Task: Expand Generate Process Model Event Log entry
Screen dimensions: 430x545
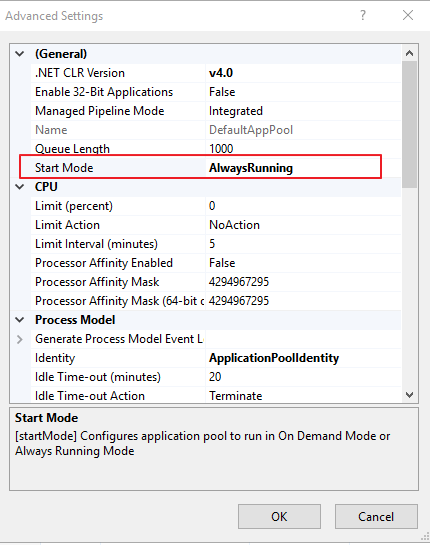Action: pyautogui.click(x=20, y=339)
